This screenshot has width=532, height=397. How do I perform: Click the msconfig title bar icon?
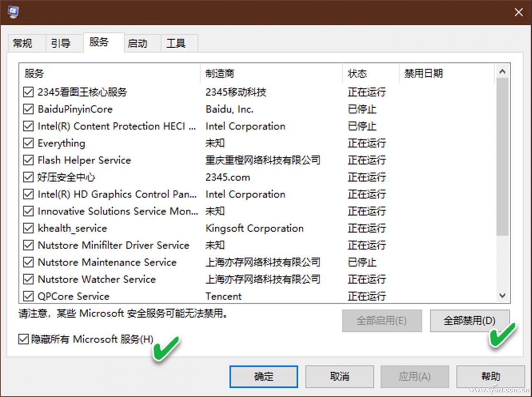click(x=13, y=12)
